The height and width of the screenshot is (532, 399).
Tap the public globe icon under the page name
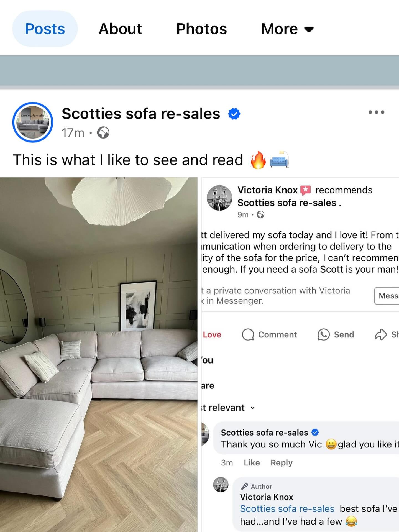click(103, 133)
